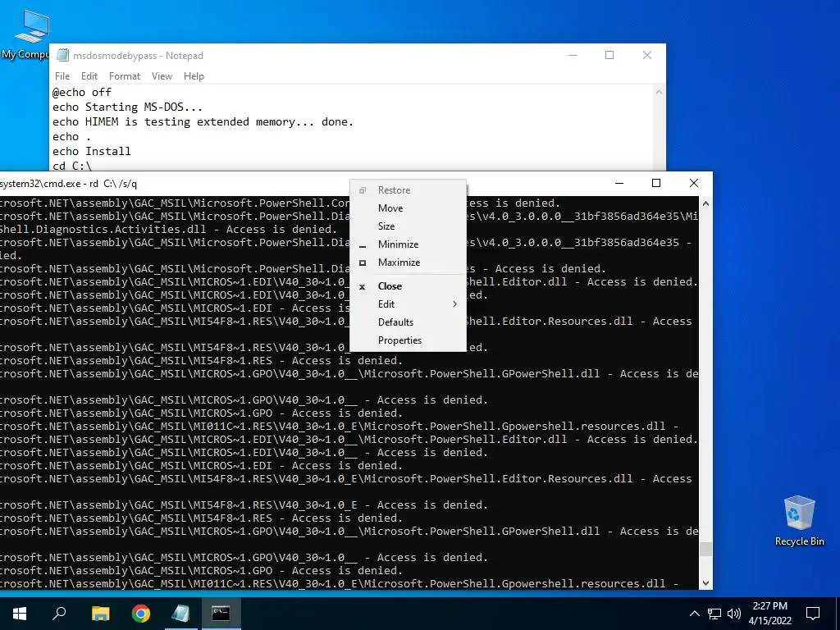Image resolution: width=840 pixels, height=630 pixels.
Task: Open Properties from the system menu
Action: coord(408,340)
